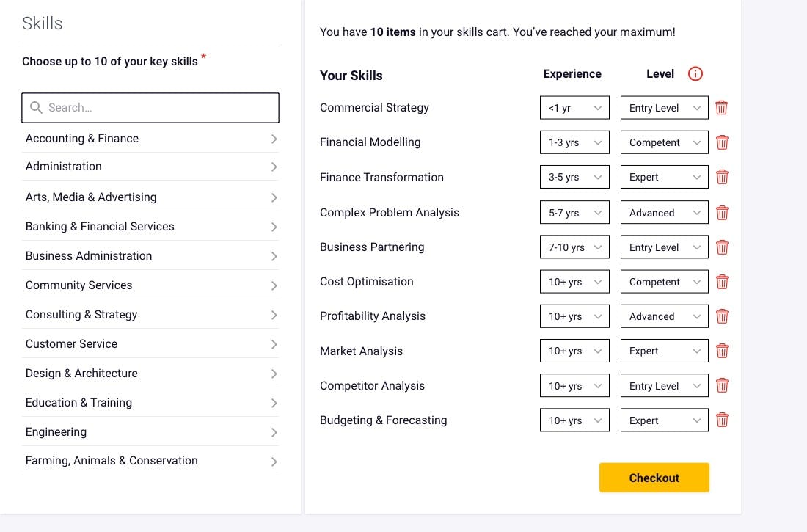Screen dimensions: 807x532
Task: Click the skills Search field
Action: [x=150, y=108]
